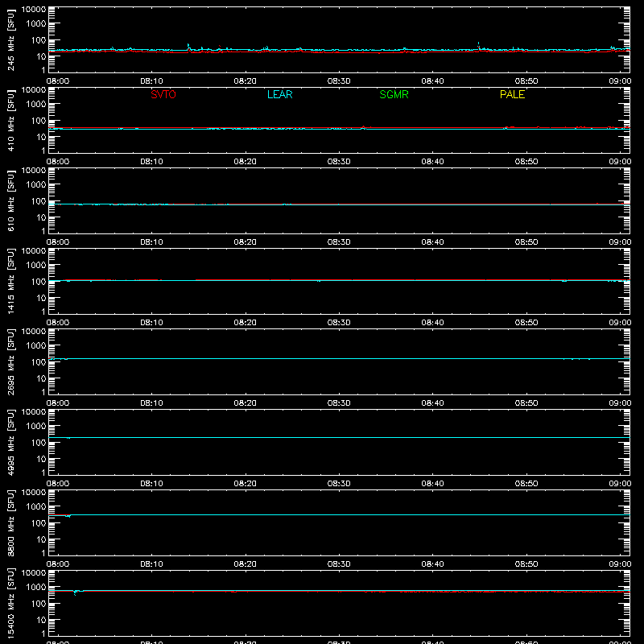Click the cyan LEAR station label
Image resolution: width=644 pixels, height=644 pixels.
coord(279,94)
